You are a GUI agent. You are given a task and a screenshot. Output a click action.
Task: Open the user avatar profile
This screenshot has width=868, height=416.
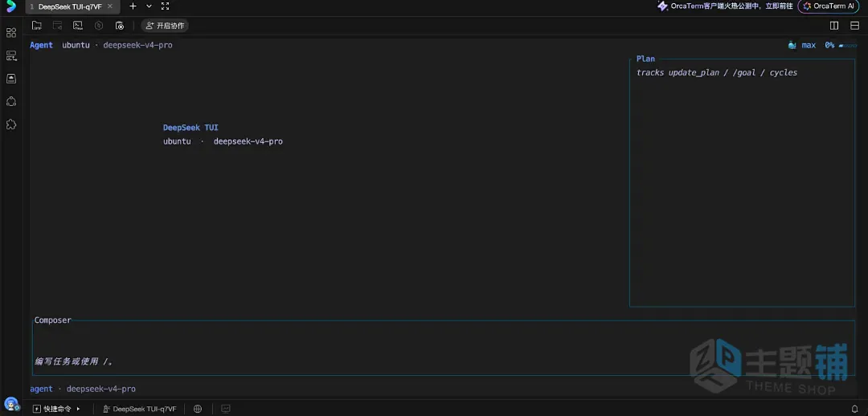click(x=11, y=404)
